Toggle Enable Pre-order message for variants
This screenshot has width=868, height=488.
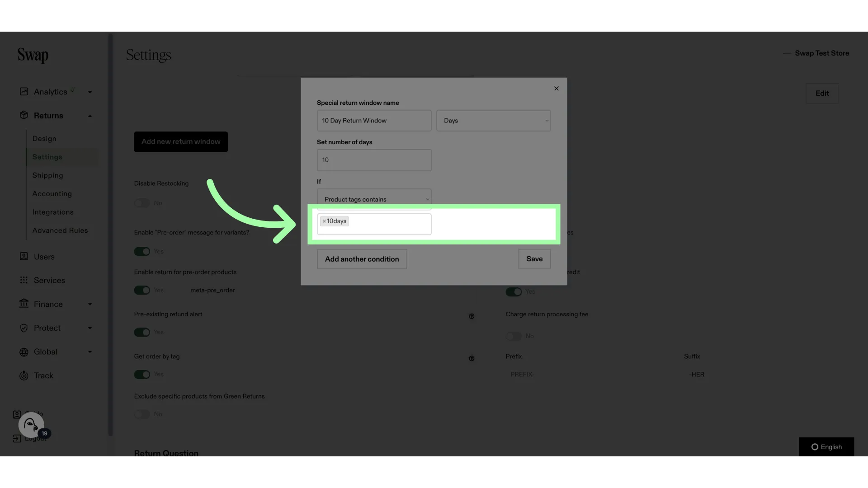tap(142, 251)
